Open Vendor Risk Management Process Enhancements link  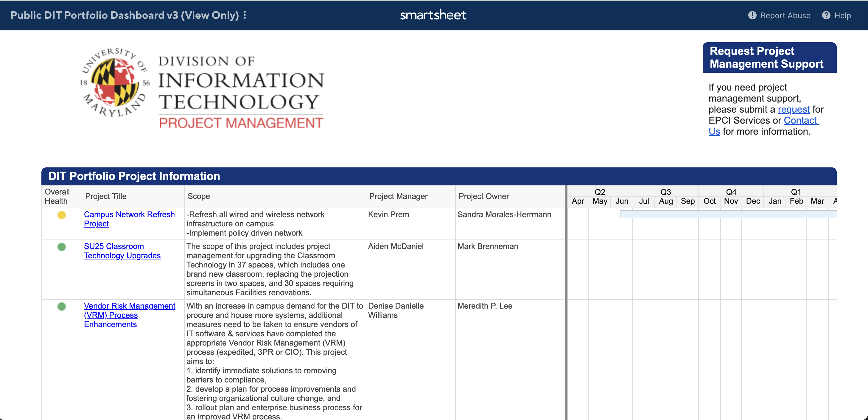[x=129, y=306]
